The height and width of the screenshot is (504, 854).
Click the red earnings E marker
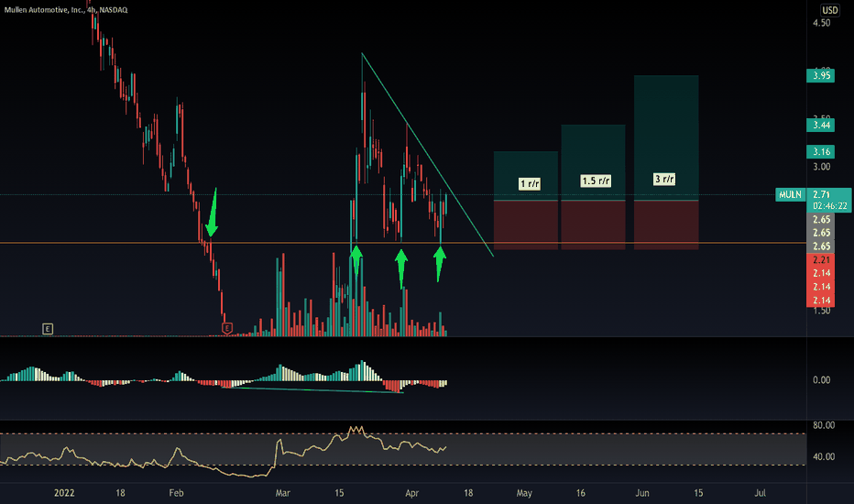[227, 328]
